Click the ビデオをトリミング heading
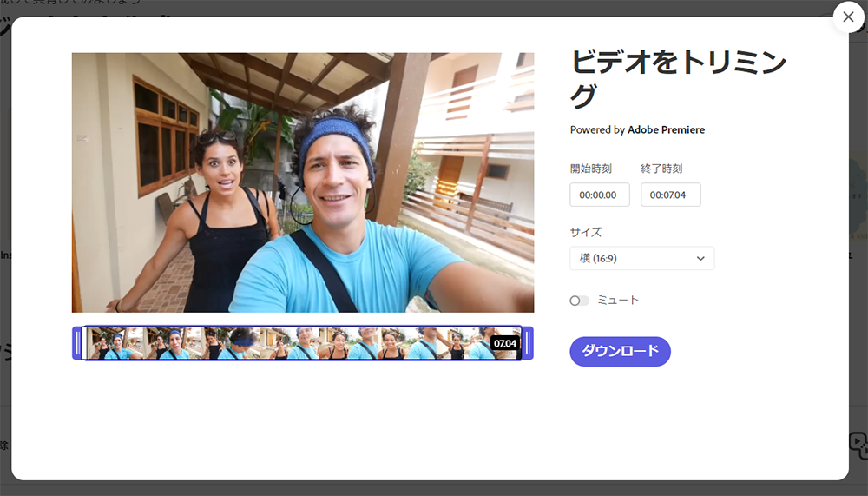This screenshot has width=868, height=496. click(678, 79)
